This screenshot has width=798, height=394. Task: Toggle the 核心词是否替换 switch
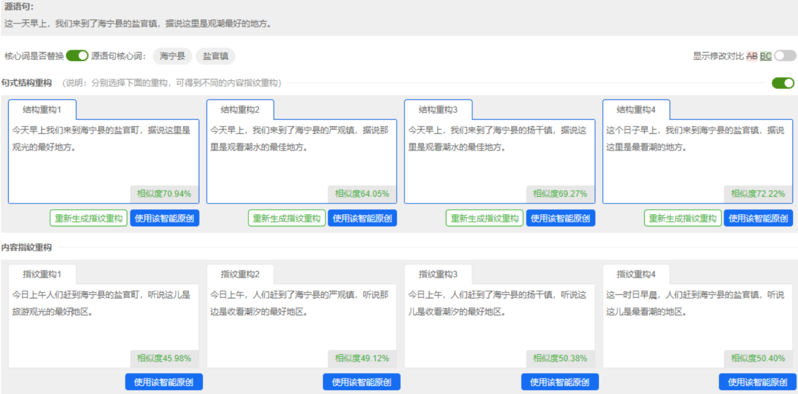point(77,56)
